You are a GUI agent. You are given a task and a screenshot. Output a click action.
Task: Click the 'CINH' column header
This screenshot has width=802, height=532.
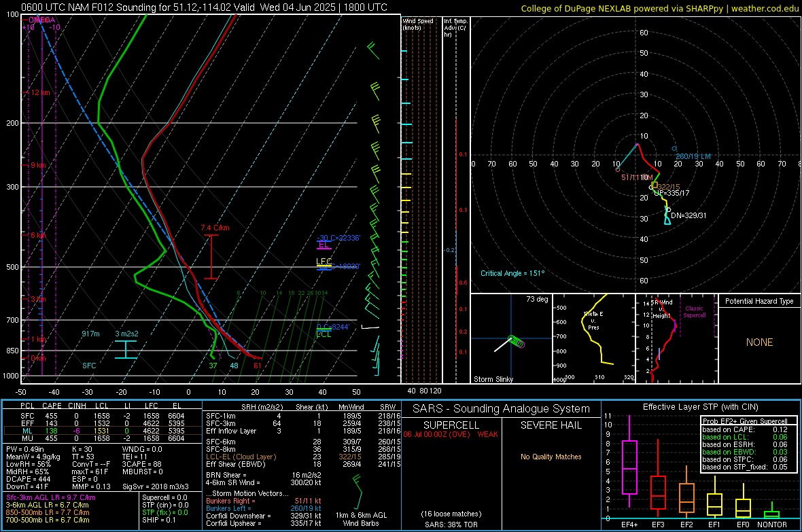[77, 406]
